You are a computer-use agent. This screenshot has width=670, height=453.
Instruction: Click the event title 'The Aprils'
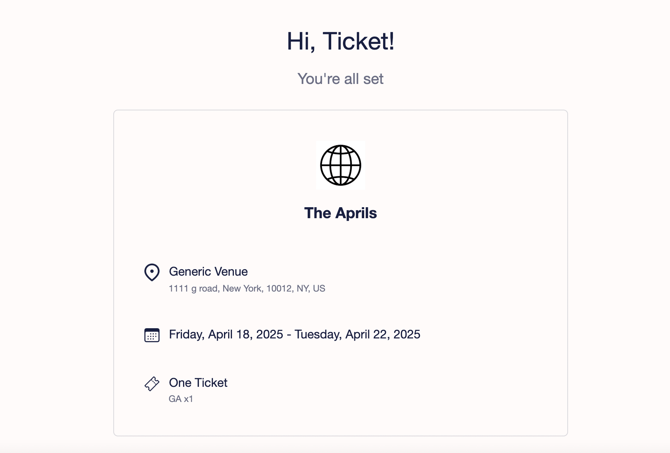point(341,213)
